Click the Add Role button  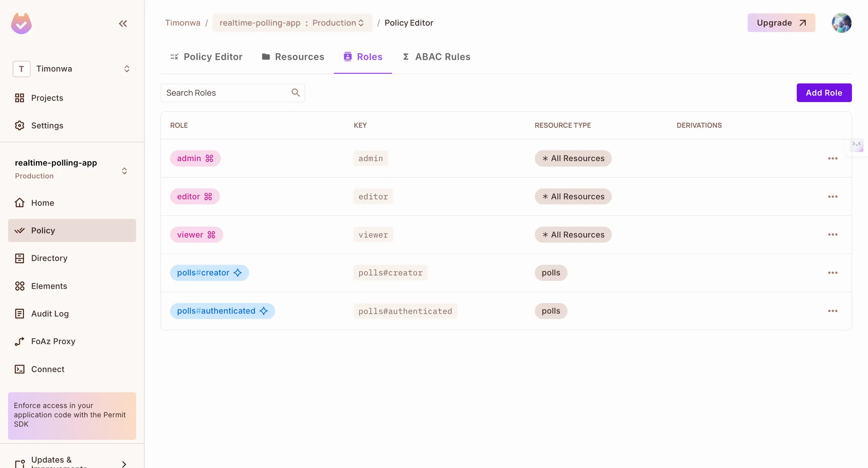pos(823,93)
